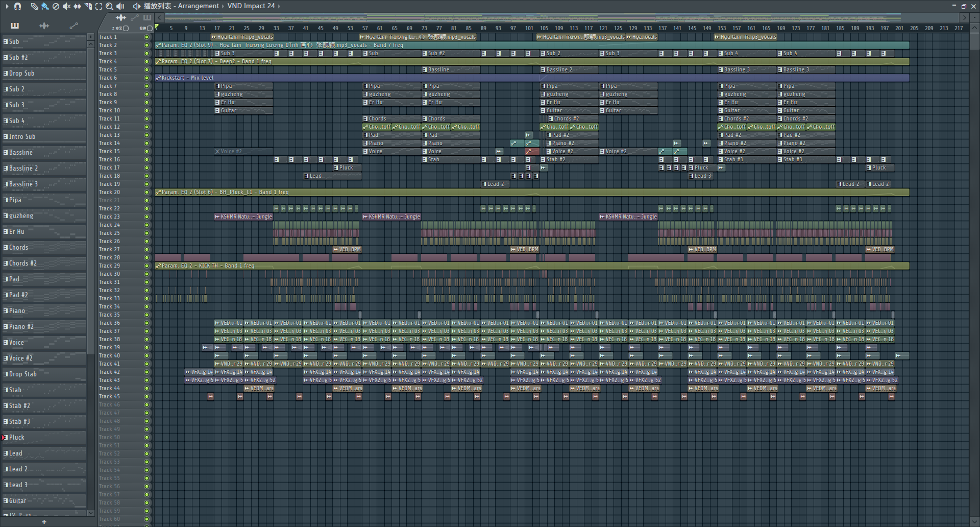Viewport: 980px width, 527px height.
Task: Click the Snap magnet icon
Action: [18, 6]
